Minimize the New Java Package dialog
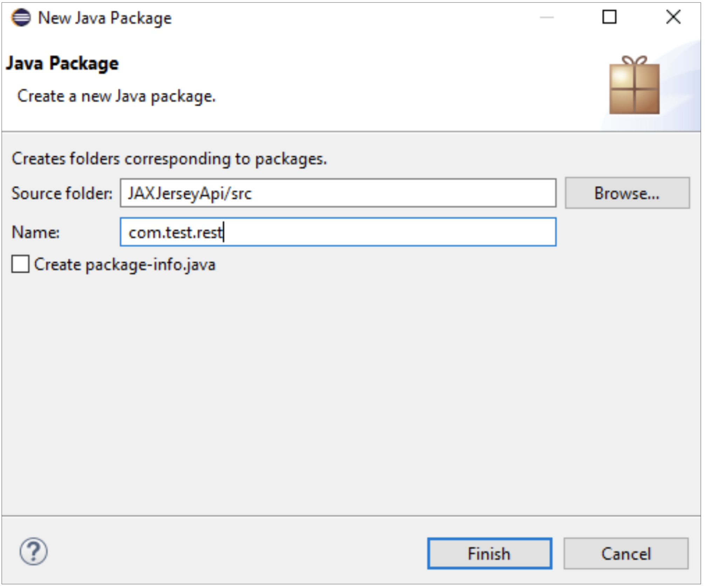 [x=546, y=17]
